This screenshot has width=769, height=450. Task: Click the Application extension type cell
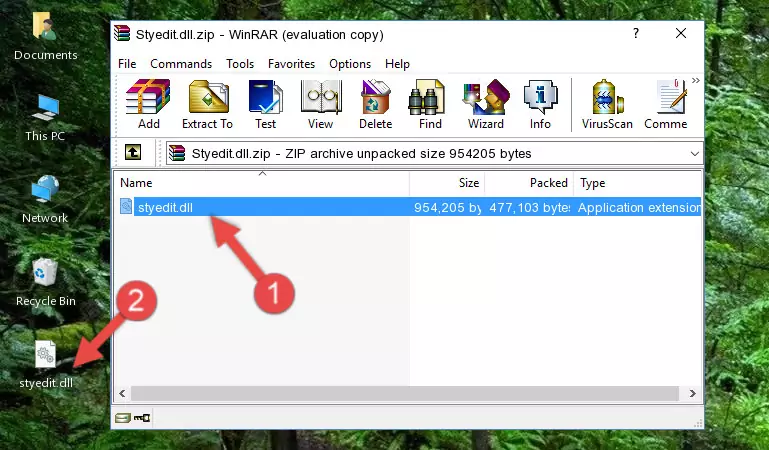[639, 207]
